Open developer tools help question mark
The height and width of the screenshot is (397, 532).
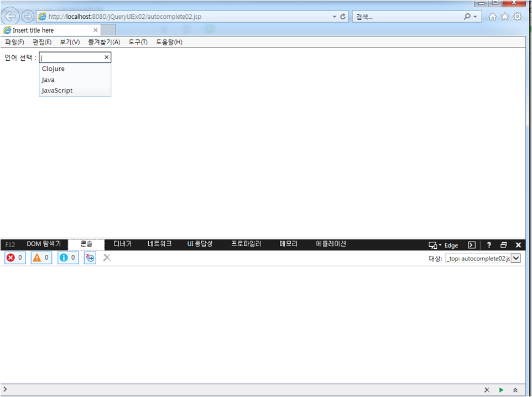point(489,245)
